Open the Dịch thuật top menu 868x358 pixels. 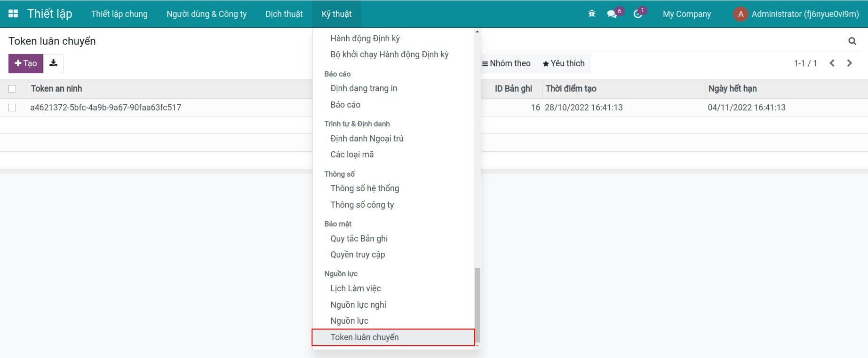(284, 14)
